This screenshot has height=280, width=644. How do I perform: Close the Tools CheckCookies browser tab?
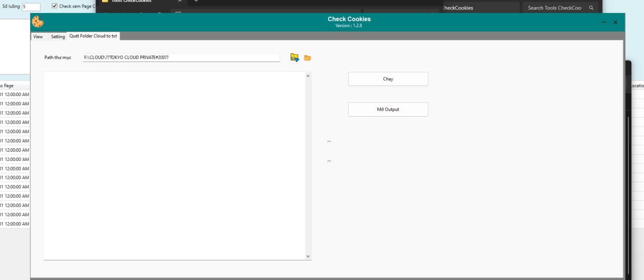click(x=180, y=1)
